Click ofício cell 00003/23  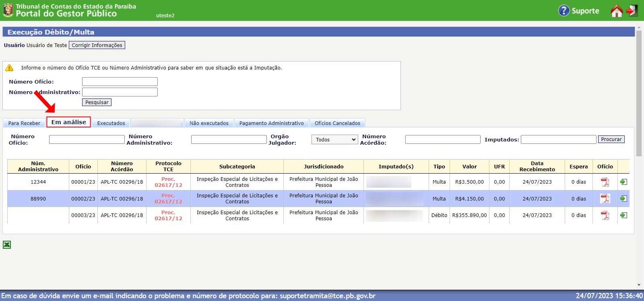83,215
